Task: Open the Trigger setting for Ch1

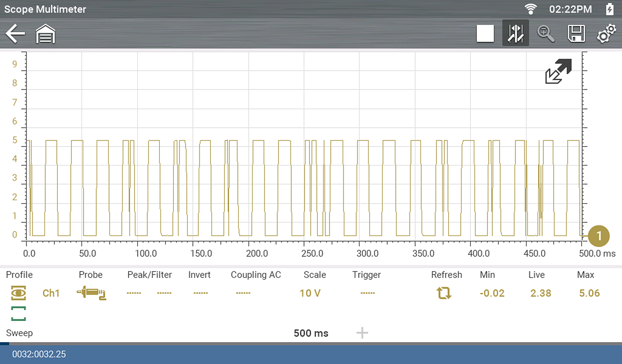Action: point(367,293)
